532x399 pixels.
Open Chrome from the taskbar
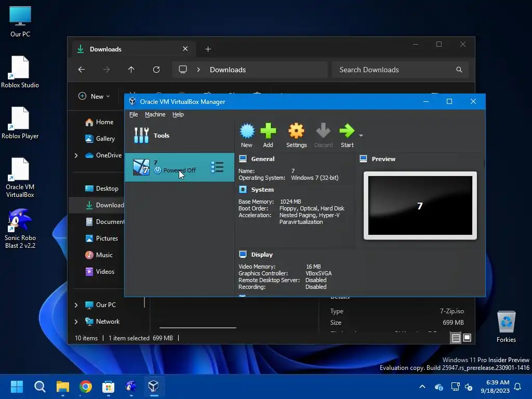tap(86, 387)
